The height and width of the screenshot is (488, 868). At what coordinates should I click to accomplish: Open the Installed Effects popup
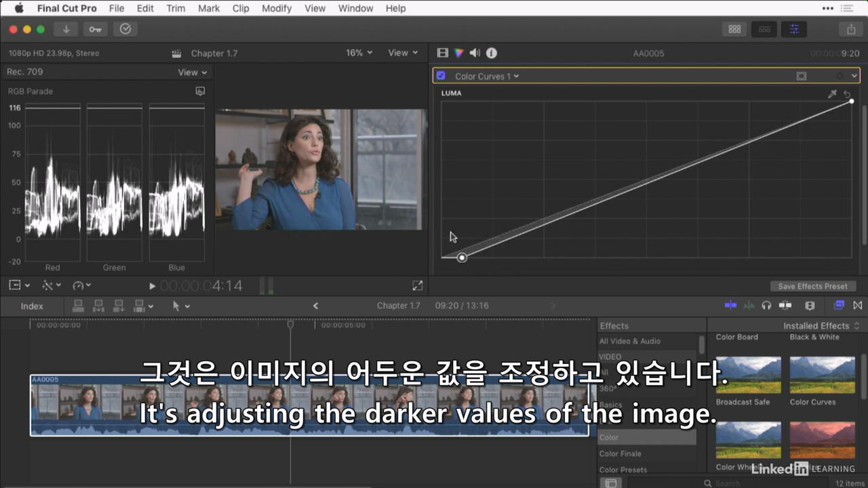tap(821, 326)
